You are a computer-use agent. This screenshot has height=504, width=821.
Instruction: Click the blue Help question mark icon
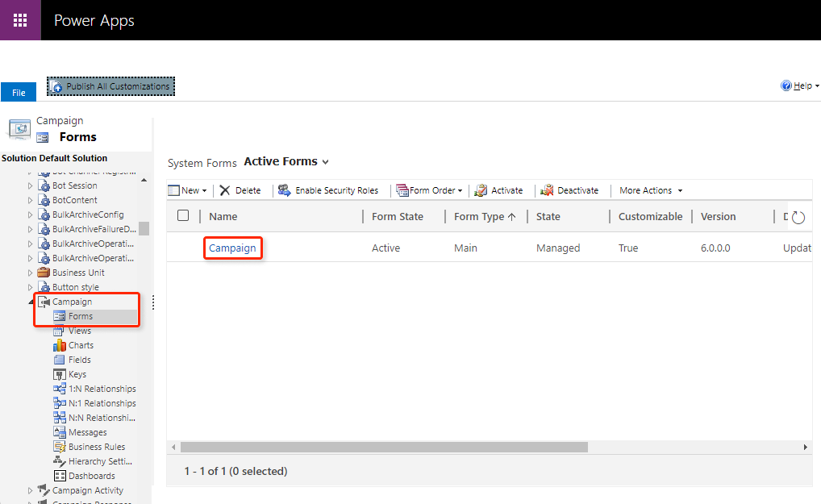click(786, 85)
